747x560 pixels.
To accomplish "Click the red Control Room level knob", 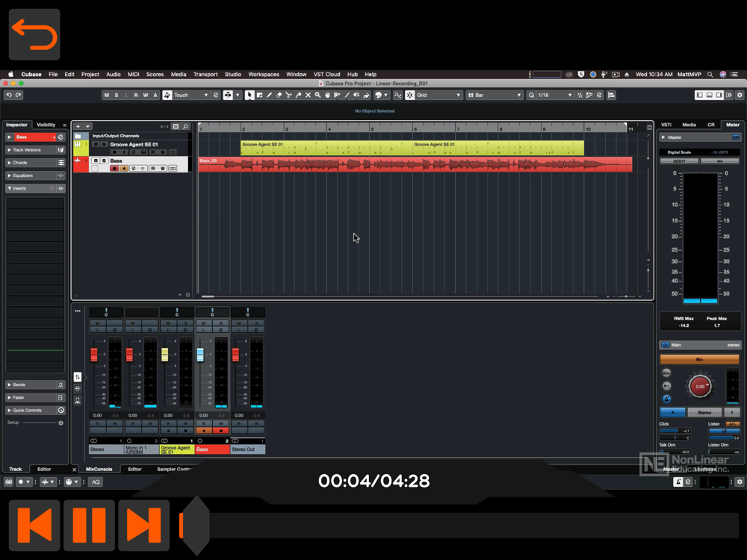I will (700, 386).
